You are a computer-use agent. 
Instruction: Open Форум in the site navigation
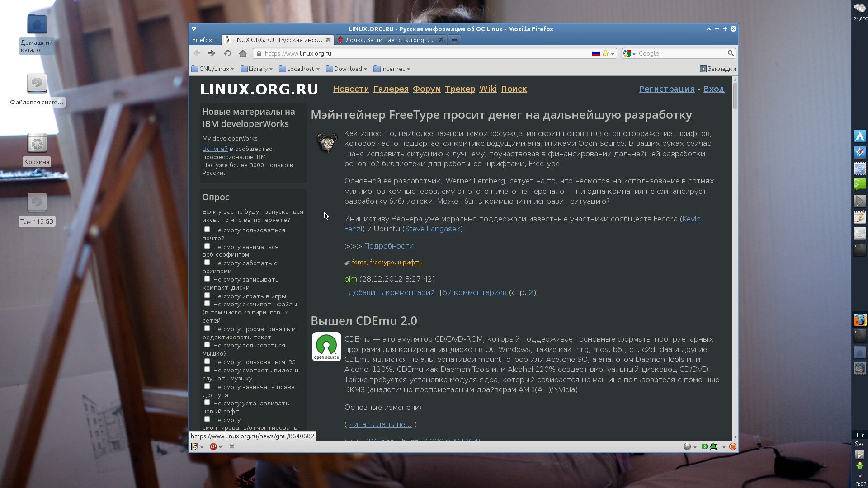(x=427, y=89)
